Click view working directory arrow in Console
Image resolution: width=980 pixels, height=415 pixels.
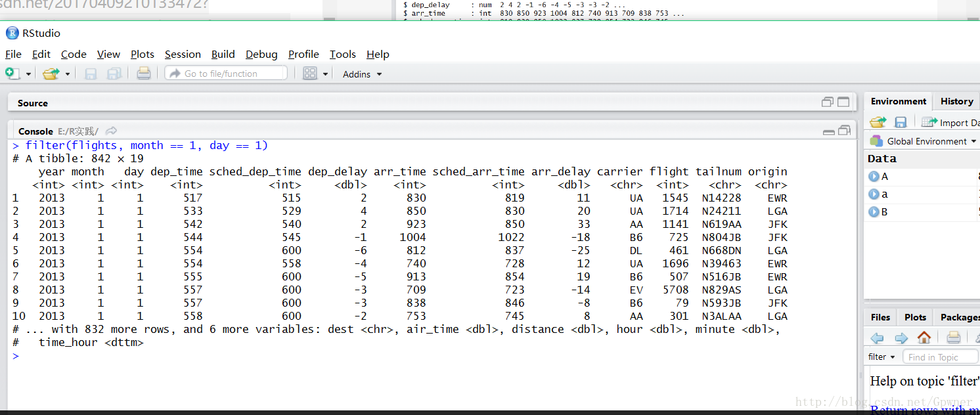(112, 131)
